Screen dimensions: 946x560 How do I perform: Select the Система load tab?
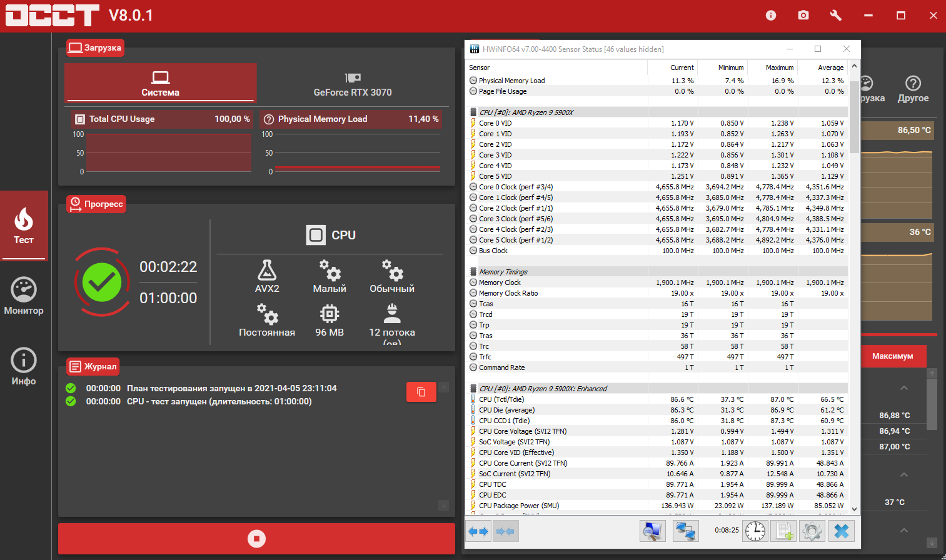(x=161, y=83)
